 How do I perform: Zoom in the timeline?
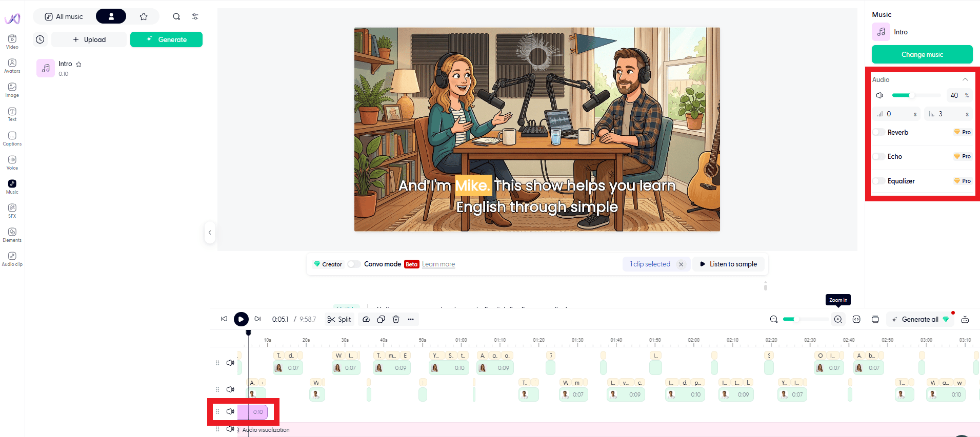click(x=838, y=319)
